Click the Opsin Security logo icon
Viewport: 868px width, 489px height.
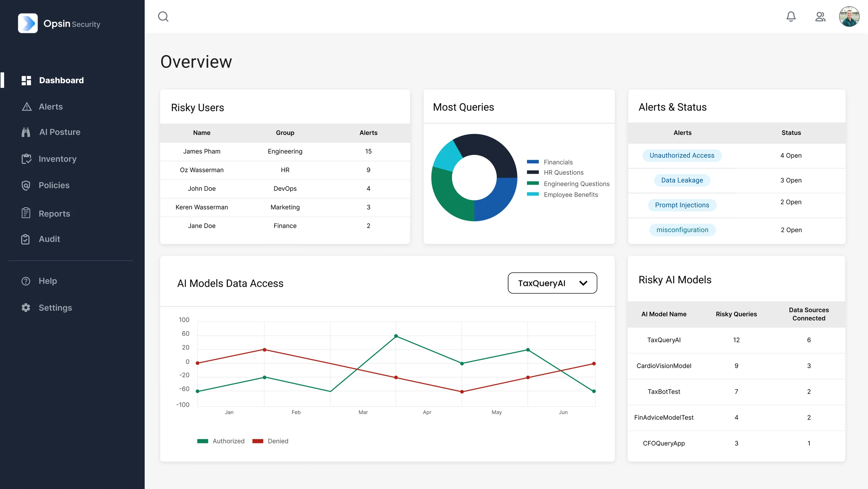coord(28,24)
